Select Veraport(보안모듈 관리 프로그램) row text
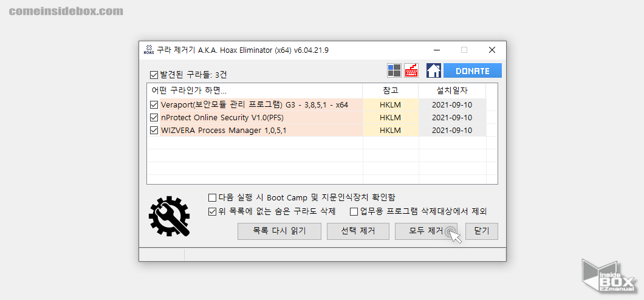The width and height of the screenshot is (644, 300). [x=255, y=104]
